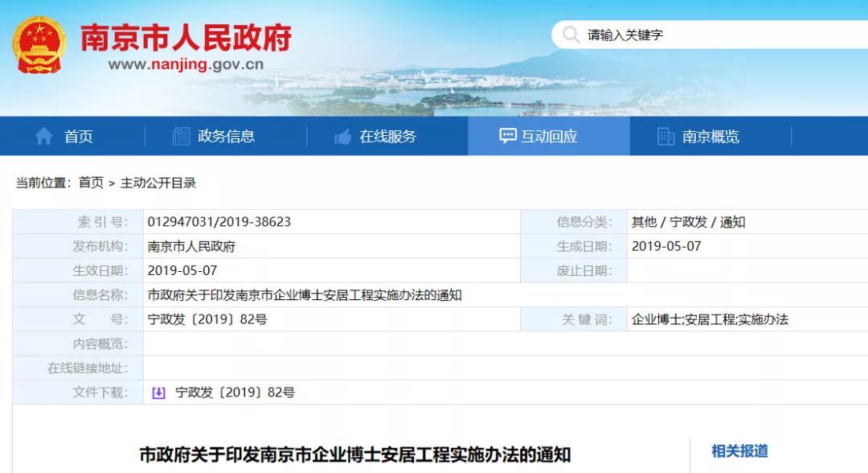This screenshot has width=868, height=473.
Task: Select index number 012947031/2019-38623
Action: tap(219, 222)
